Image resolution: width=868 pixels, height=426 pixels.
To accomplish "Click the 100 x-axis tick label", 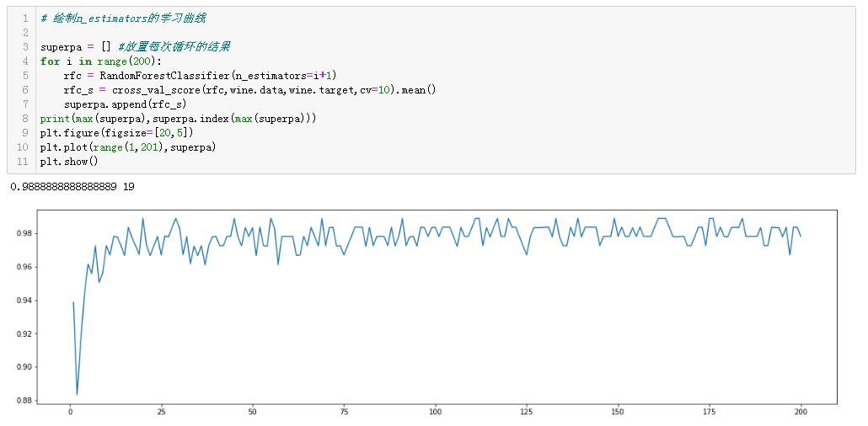I will coord(435,411).
